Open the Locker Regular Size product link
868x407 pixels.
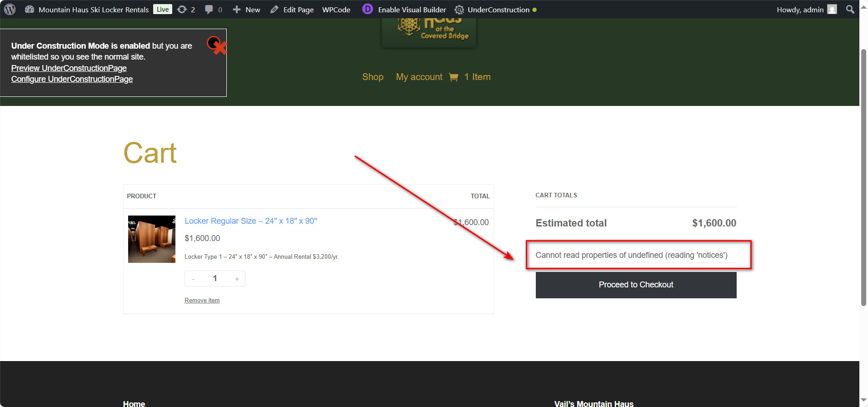[251, 221]
